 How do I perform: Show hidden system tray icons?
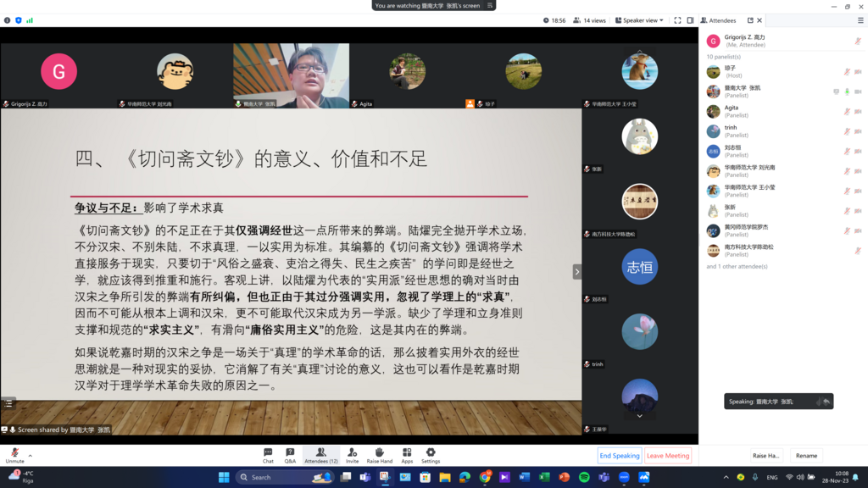click(726, 477)
